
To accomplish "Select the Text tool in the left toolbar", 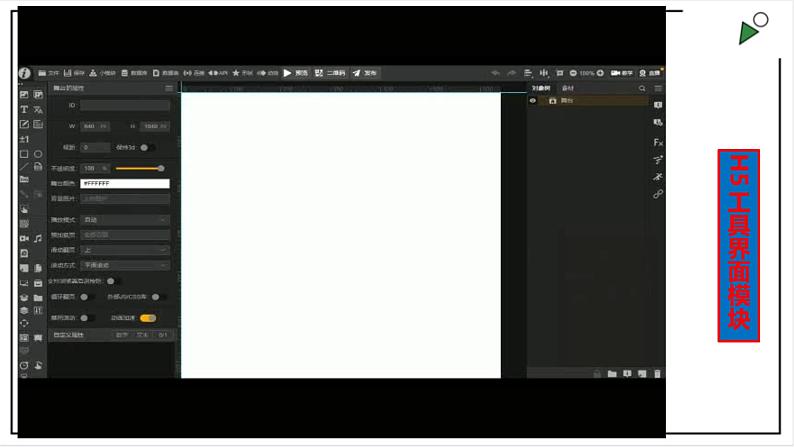I will [24, 109].
